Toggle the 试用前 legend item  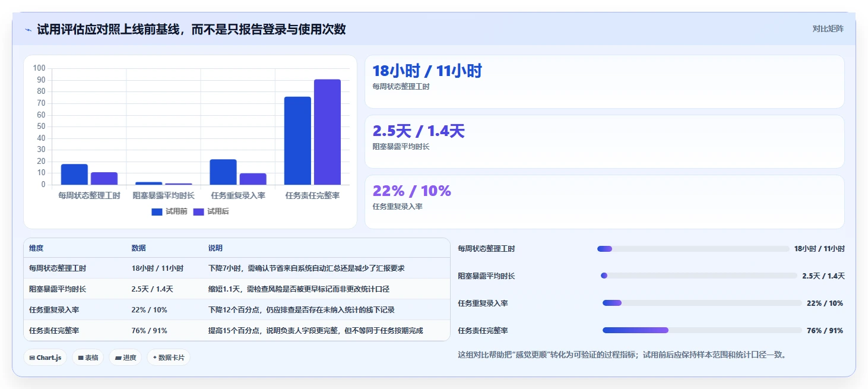[169, 211]
